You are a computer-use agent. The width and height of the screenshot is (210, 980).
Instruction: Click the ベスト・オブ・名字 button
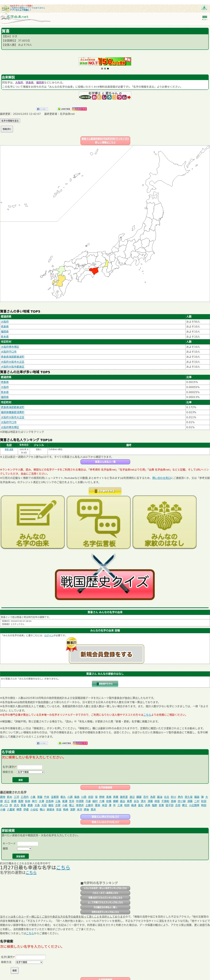105,893
